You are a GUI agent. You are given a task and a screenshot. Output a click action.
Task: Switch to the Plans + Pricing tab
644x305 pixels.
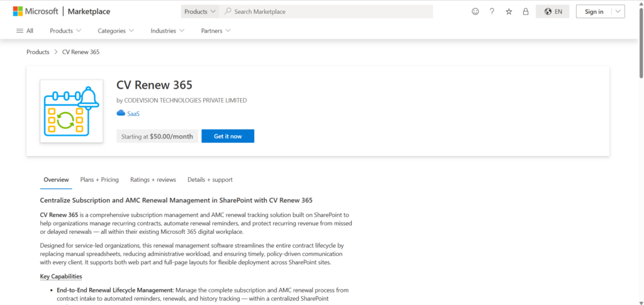click(99, 180)
